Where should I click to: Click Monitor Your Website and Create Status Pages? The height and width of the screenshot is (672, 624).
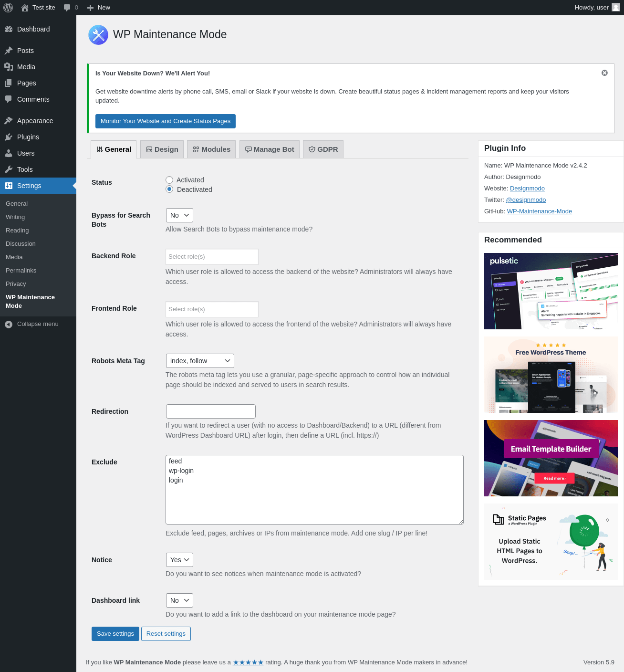(x=166, y=121)
